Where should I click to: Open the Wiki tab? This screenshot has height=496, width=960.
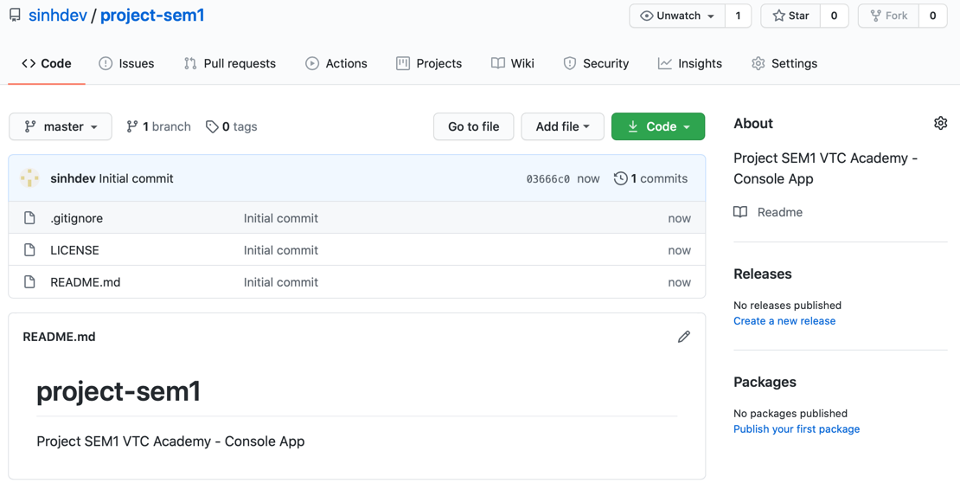point(512,64)
